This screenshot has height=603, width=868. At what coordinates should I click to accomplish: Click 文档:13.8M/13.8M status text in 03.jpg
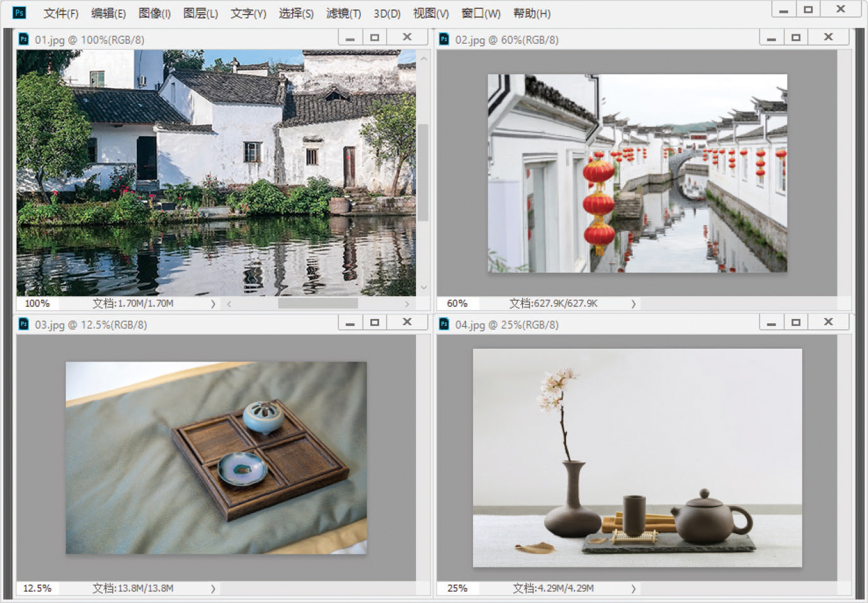pyautogui.click(x=133, y=588)
